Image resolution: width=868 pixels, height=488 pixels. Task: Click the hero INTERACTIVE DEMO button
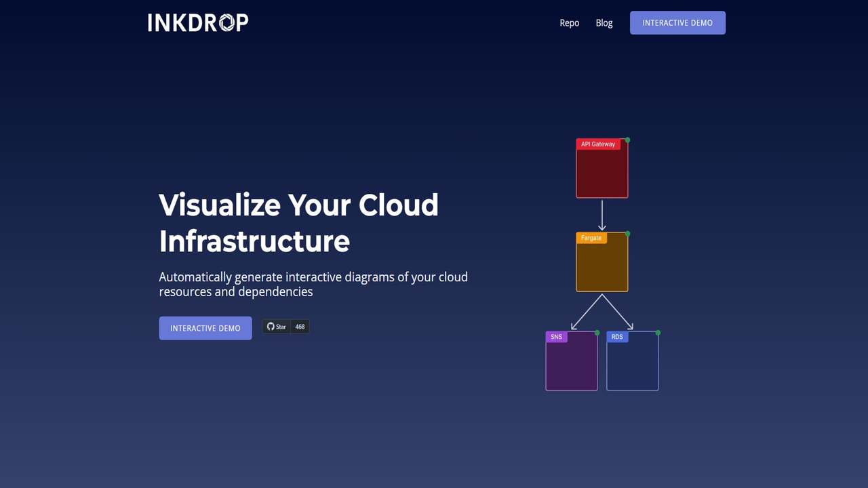click(x=205, y=328)
